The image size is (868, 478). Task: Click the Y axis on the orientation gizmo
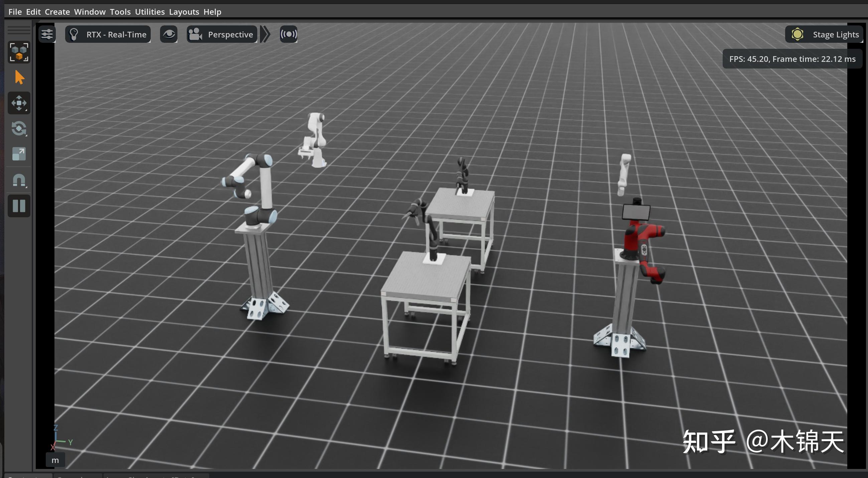(70, 442)
